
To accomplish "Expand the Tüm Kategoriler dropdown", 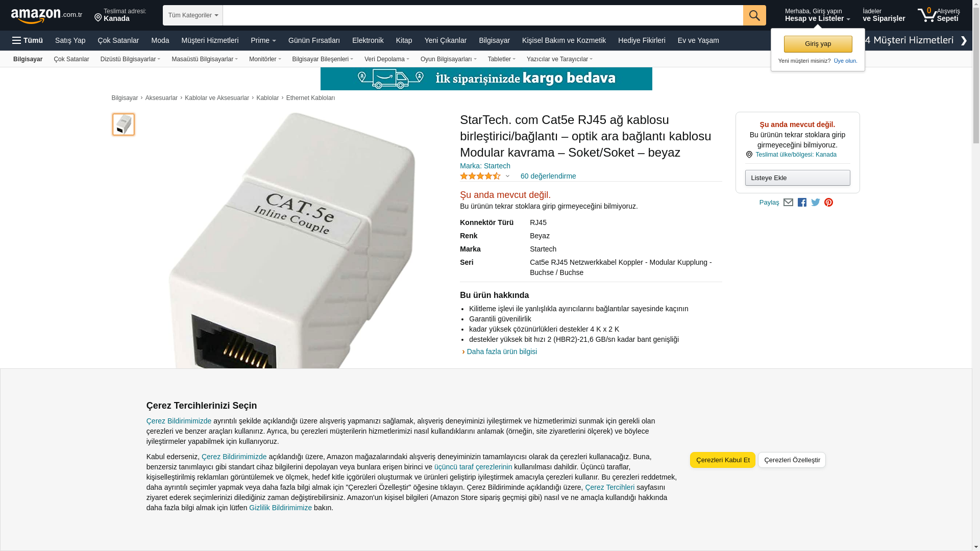I will 193,15.
